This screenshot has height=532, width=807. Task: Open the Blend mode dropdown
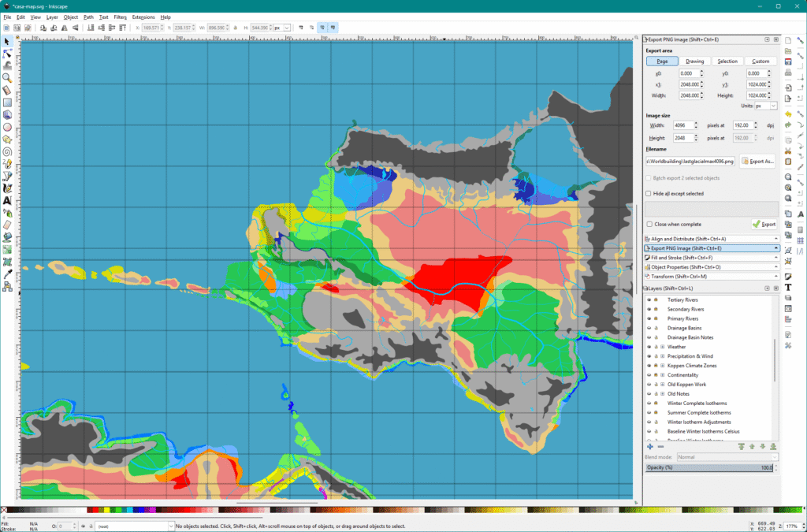pyautogui.click(x=727, y=457)
